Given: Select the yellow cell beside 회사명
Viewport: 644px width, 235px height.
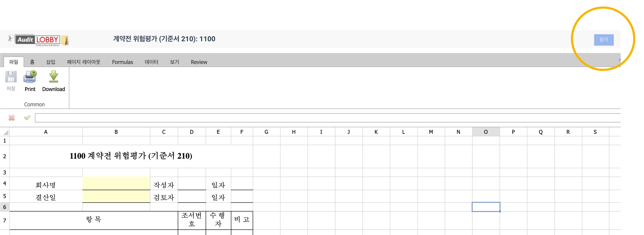Looking at the screenshot, I should point(116,184).
